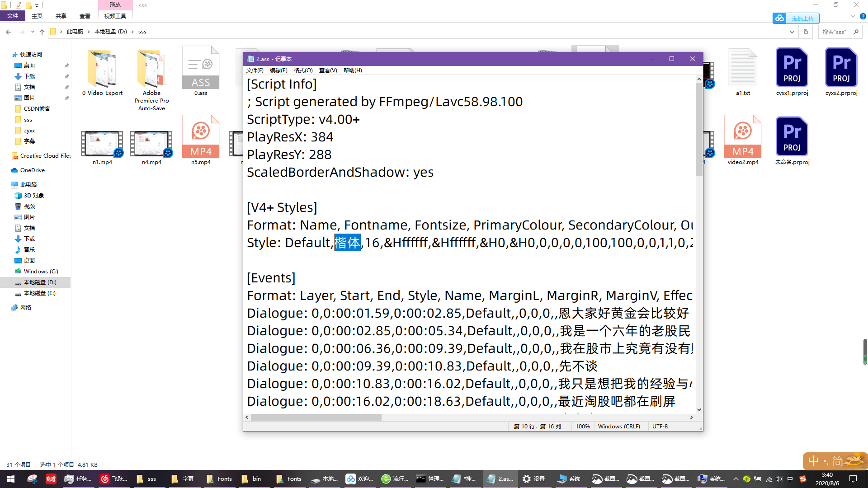Select the 未命名.prproj Premiere project

[x=792, y=141]
